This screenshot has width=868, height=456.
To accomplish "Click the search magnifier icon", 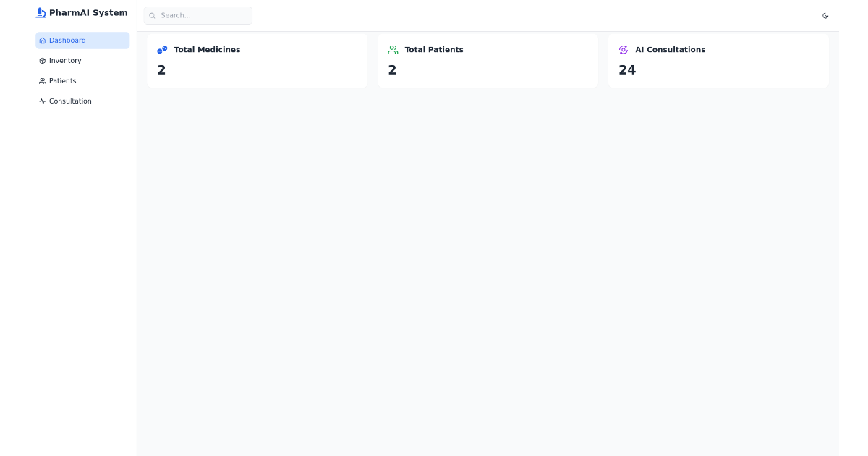I will [x=152, y=15].
